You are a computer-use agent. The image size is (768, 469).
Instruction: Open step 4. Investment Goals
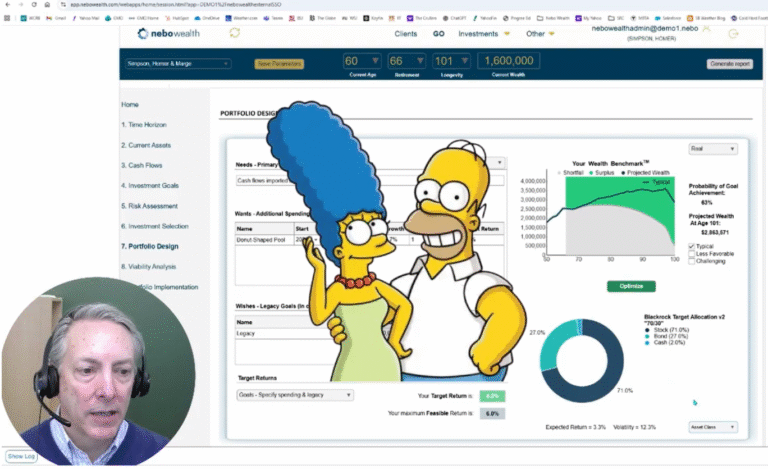tap(150, 186)
